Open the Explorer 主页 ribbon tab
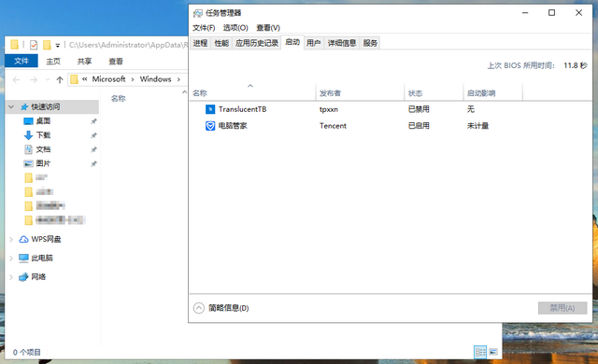 (x=53, y=62)
